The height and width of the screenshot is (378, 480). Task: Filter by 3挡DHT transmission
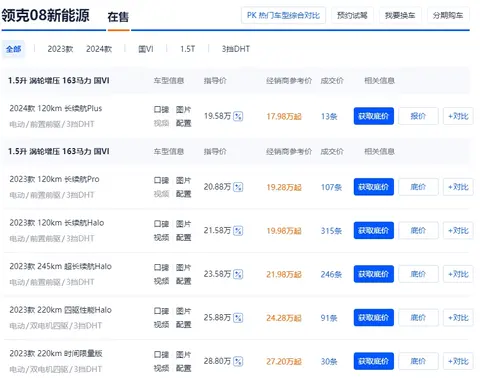click(236, 49)
